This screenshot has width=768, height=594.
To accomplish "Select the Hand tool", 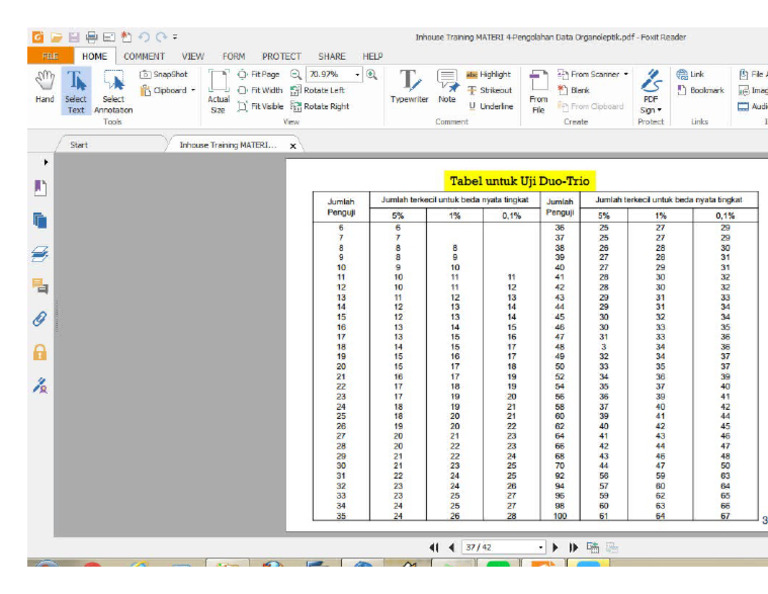I will pos(44,88).
